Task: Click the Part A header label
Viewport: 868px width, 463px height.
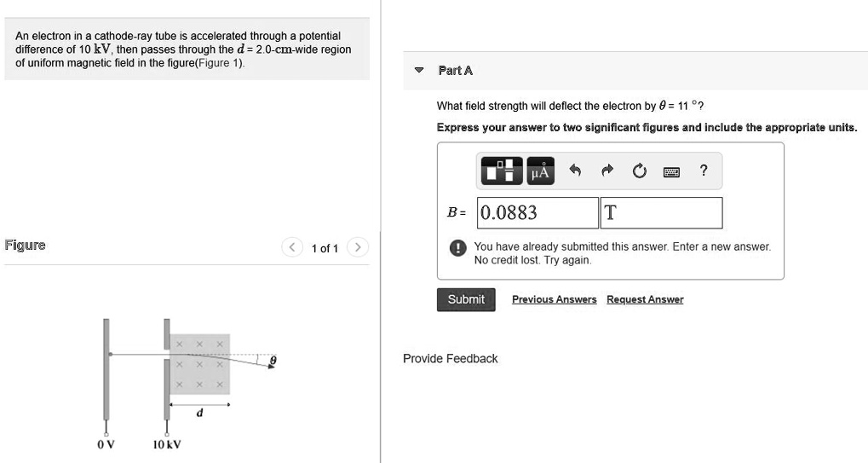Action: 455,70
